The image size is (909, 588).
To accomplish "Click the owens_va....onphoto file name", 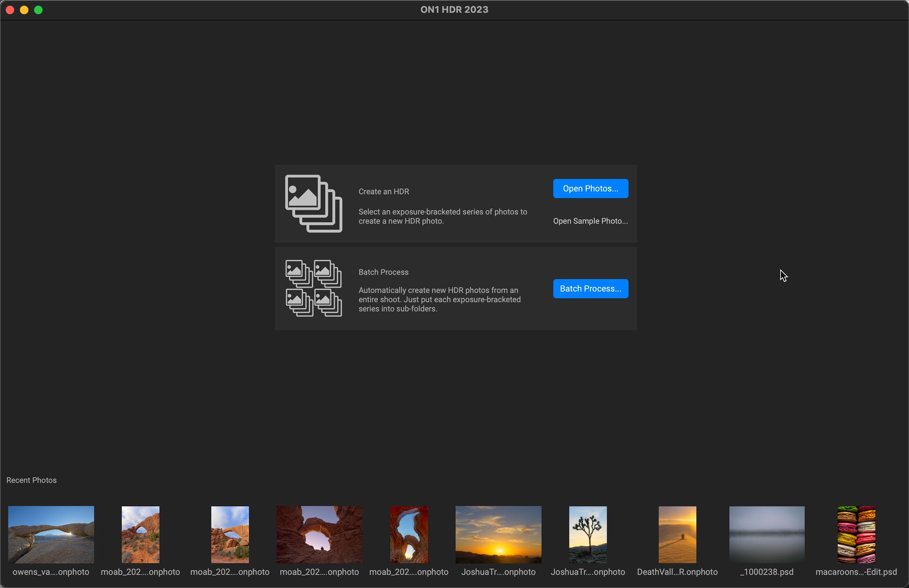I will [51, 572].
